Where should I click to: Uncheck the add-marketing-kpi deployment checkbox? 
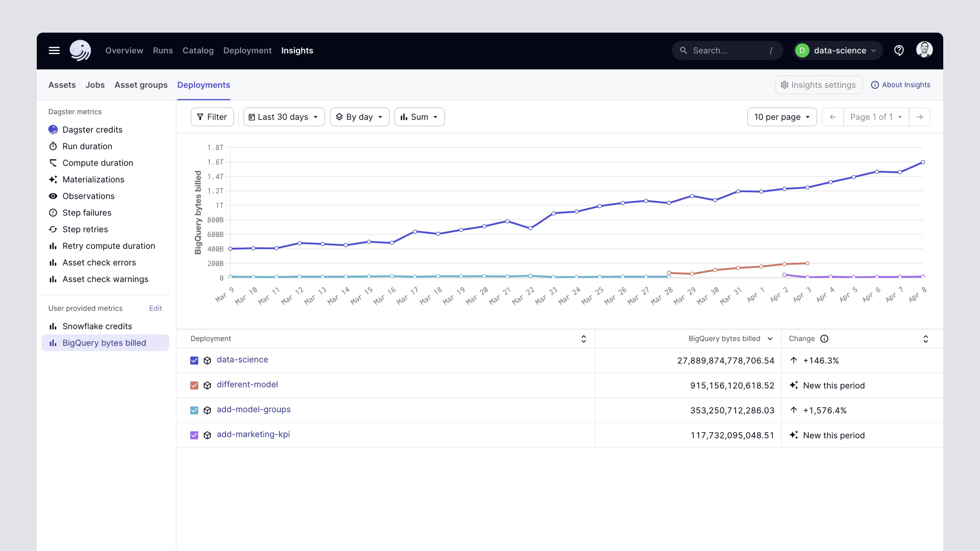click(x=194, y=435)
